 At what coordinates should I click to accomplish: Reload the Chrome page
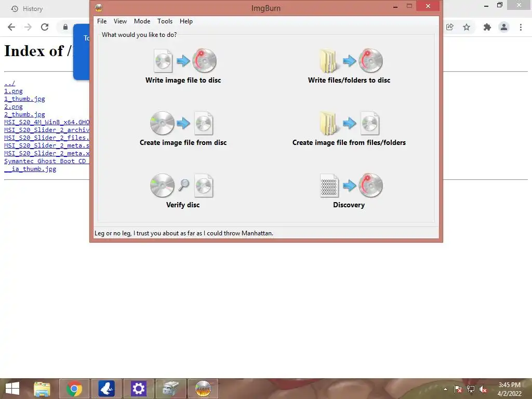pyautogui.click(x=45, y=27)
